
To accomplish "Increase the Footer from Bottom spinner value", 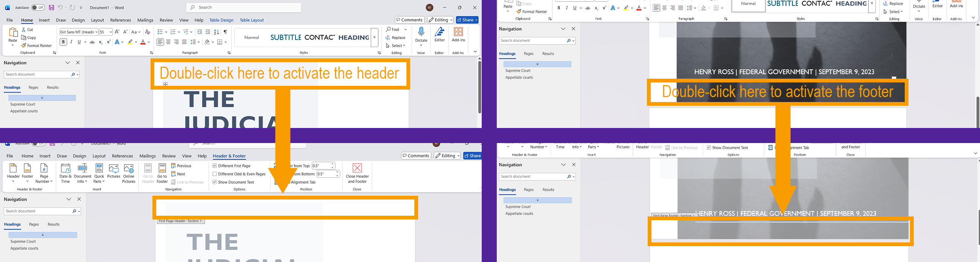I will (337, 172).
